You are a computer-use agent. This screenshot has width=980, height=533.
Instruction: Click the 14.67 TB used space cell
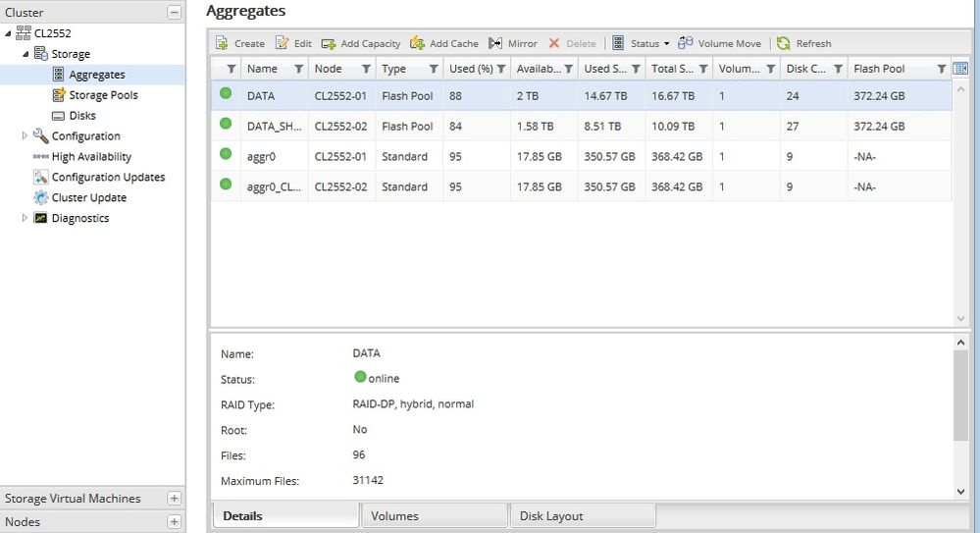[x=605, y=96]
